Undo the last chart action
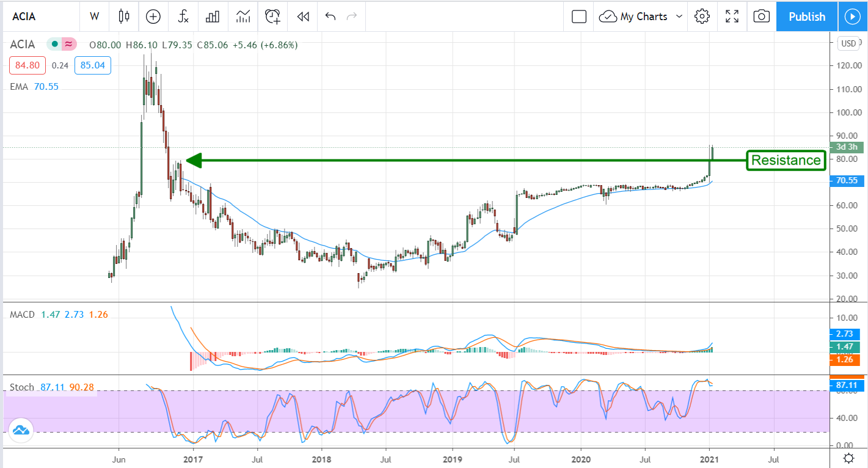Screen dimensions: 868x468 click(330, 16)
